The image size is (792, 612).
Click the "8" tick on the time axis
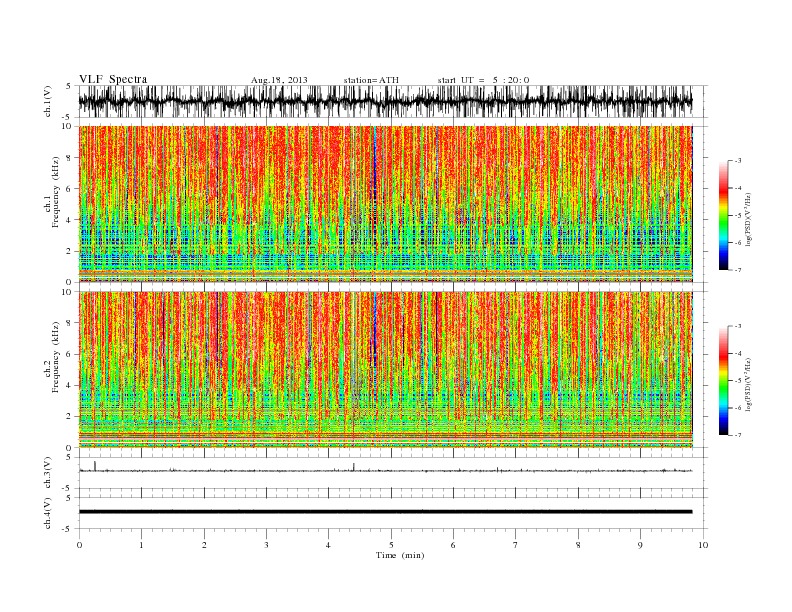click(578, 545)
